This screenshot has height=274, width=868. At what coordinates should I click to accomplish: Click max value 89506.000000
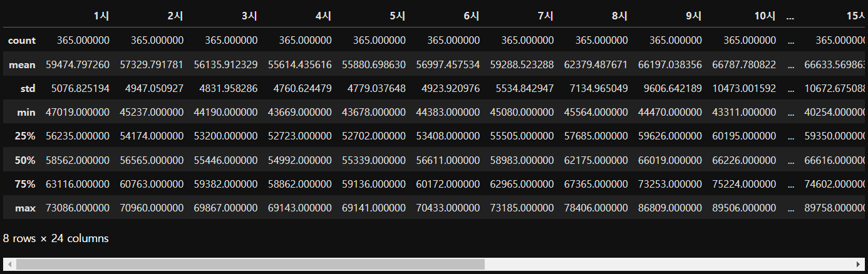744,208
